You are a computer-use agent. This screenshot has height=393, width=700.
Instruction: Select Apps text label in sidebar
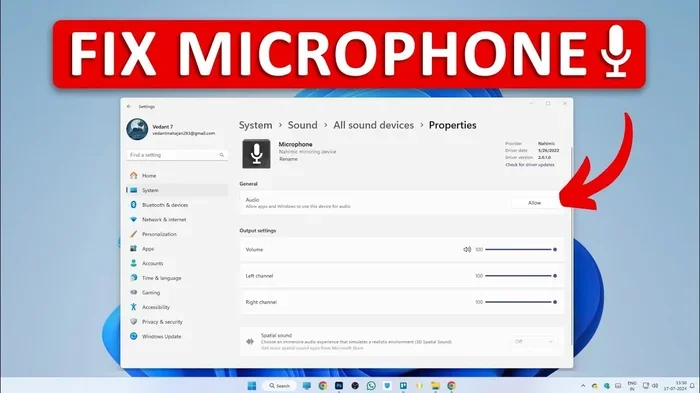click(x=148, y=249)
